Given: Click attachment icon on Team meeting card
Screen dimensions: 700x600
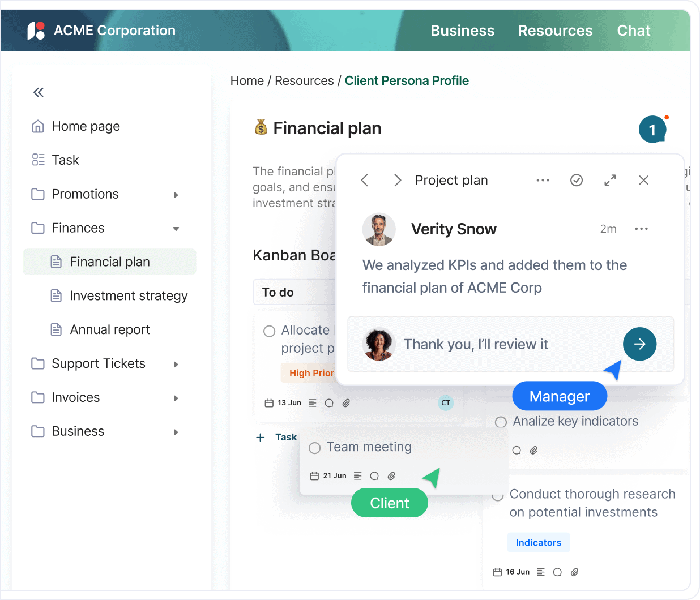Looking at the screenshot, I should 391,476.
